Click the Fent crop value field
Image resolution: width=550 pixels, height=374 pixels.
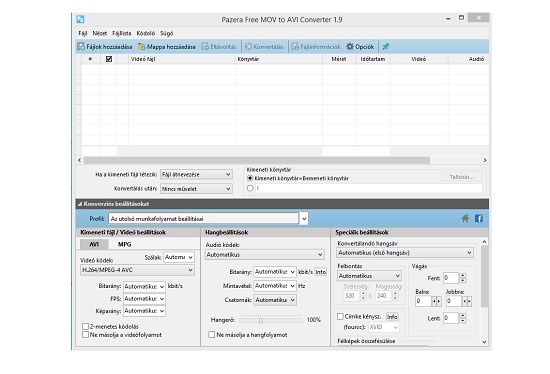(451, 278)
